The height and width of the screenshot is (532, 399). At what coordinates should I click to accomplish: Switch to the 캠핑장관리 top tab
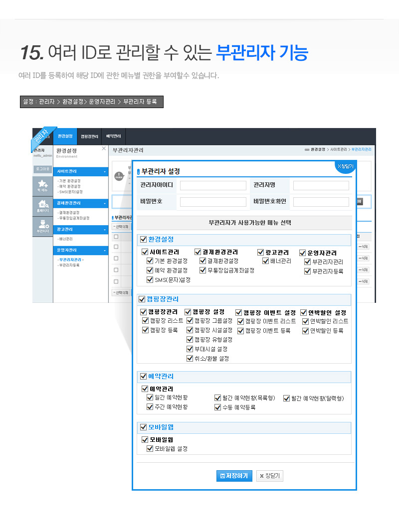click(89, 136)
